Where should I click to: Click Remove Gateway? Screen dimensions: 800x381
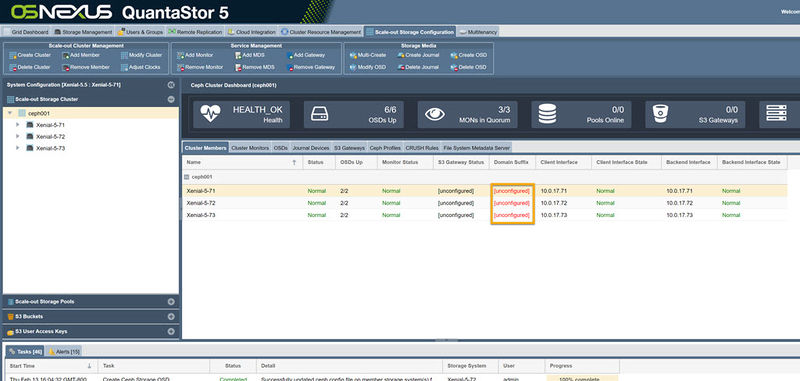point(310,67)
